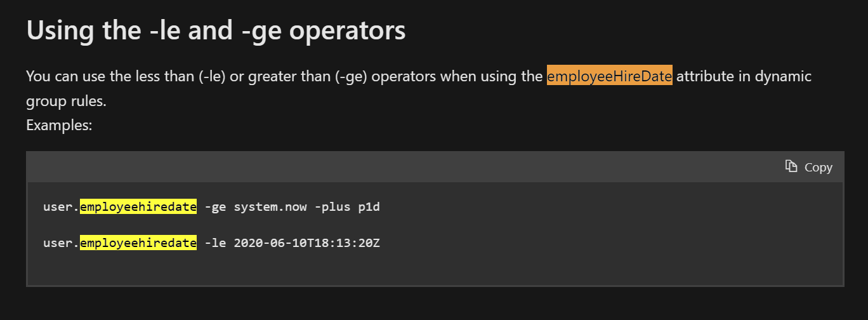Image resolution: width=868 pixels, height=320 pixels.
Task: Click the word attribute in the paragraph
Action: coord(702,77)
